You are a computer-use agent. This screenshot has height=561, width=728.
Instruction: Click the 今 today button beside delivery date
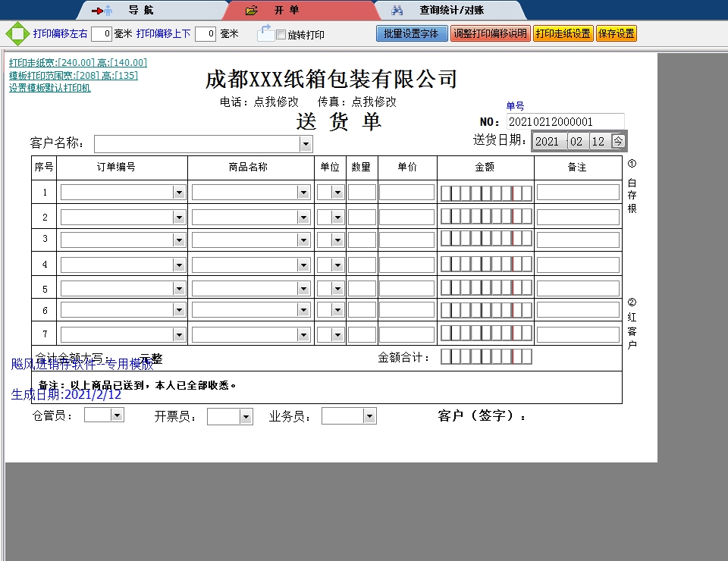pos(618,141)
